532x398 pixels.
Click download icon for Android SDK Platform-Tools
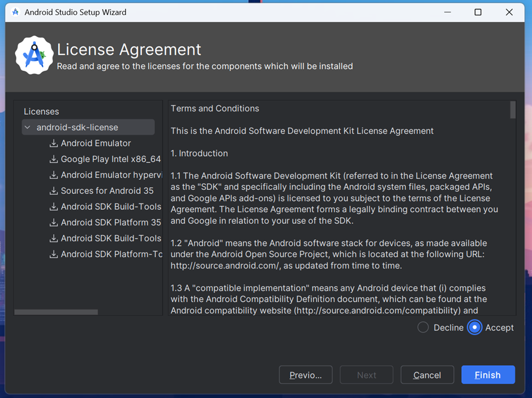coord(54,254)
